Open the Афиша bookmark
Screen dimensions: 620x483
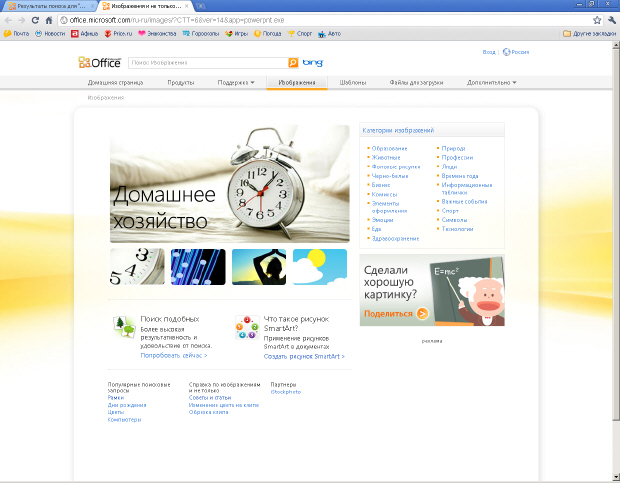point(85,34)
